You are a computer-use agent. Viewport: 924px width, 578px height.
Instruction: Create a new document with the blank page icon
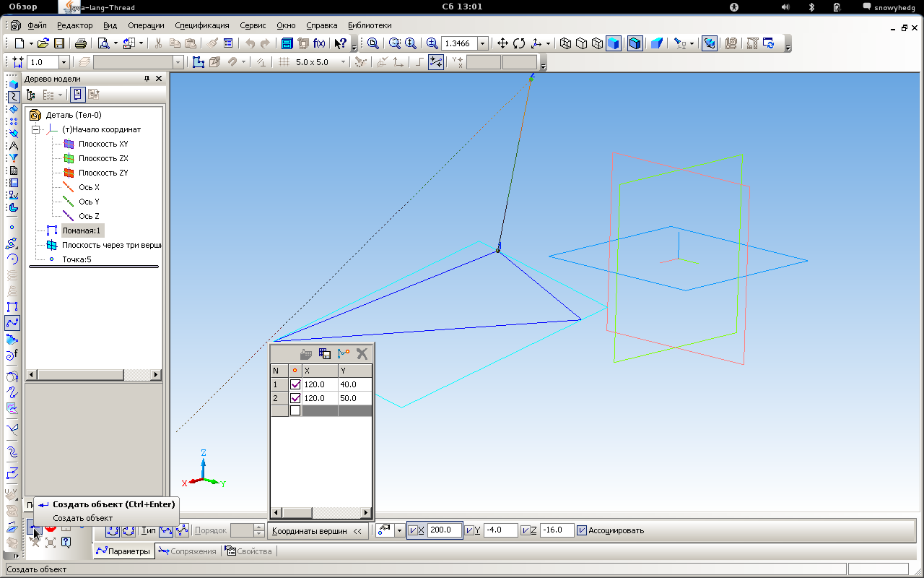(x=19, y=43)
